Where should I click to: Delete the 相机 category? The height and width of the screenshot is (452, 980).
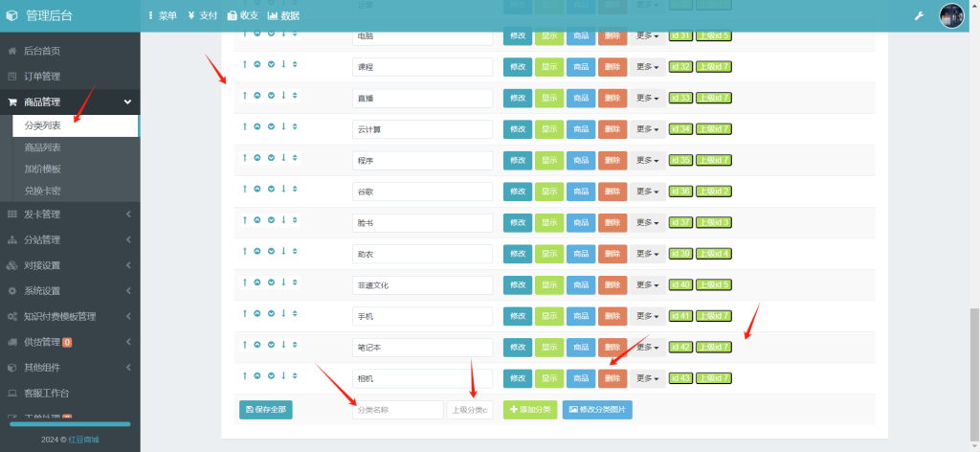pyautogui.click(x=612, y=378)
